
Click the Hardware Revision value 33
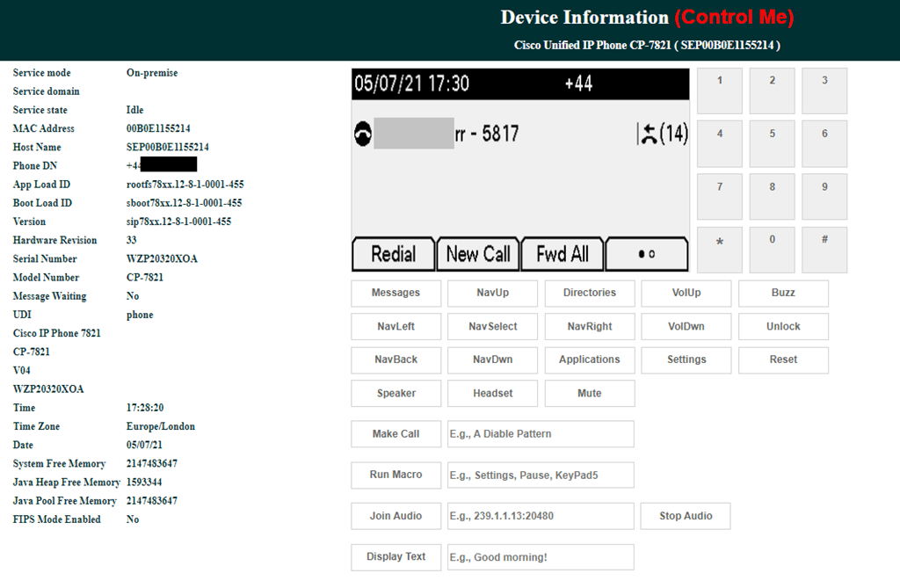(x=132, y=240)
